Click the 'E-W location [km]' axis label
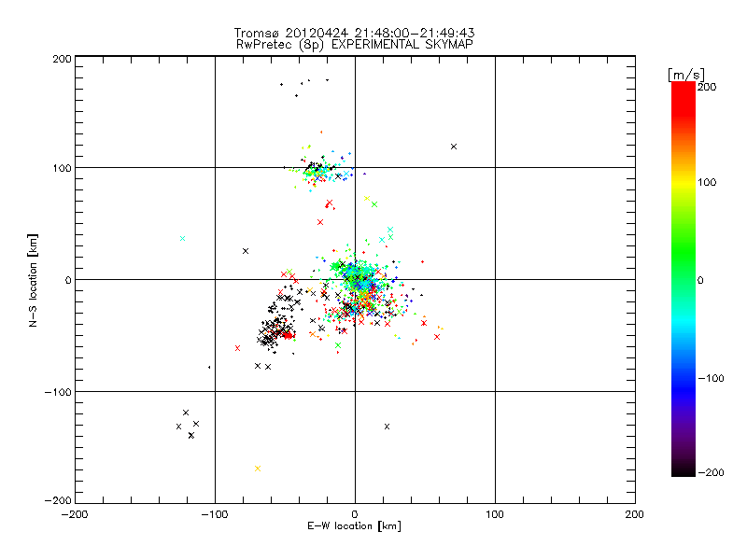747x560 pixels. click(354, 525)
